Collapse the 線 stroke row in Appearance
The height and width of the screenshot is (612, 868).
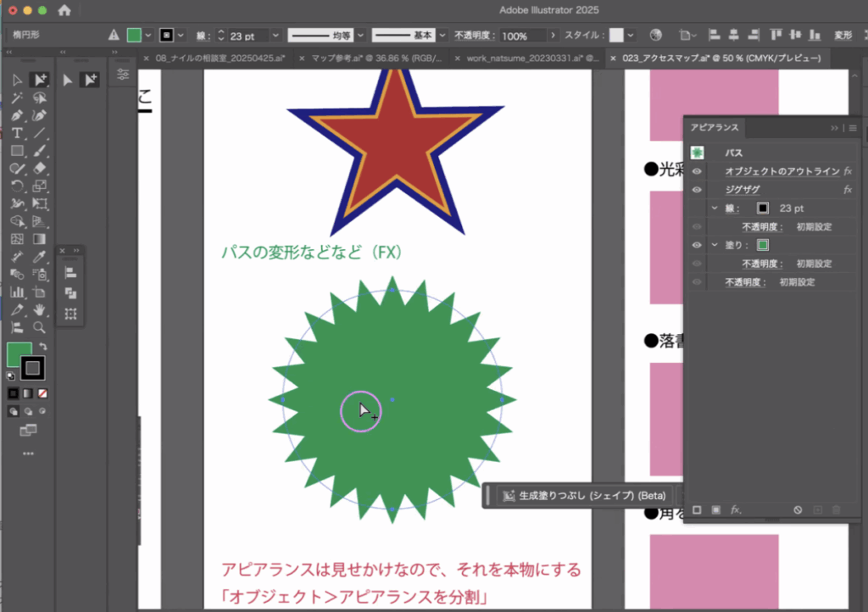(x=715, y=209)
